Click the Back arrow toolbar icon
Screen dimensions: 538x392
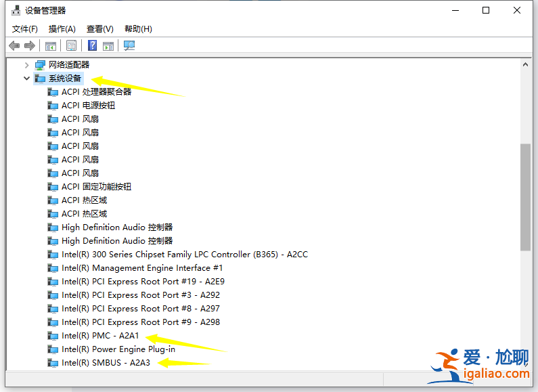click(14, 45)
